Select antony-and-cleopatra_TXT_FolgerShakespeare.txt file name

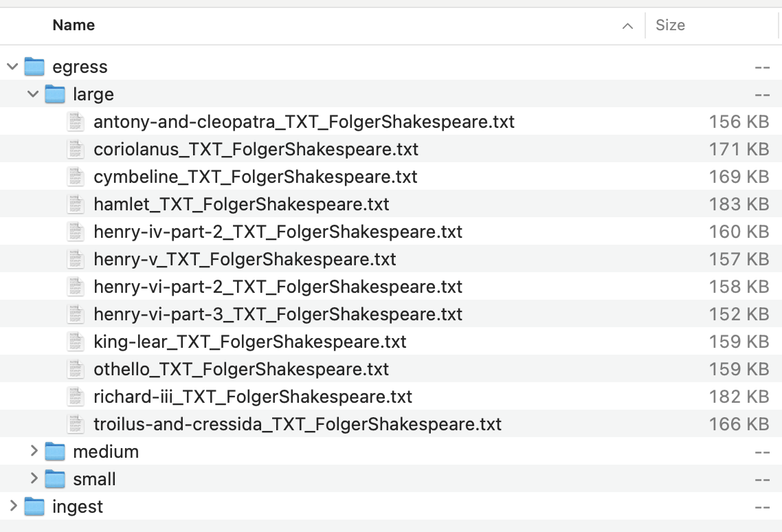pyautogui.click(x=304, y=122)
